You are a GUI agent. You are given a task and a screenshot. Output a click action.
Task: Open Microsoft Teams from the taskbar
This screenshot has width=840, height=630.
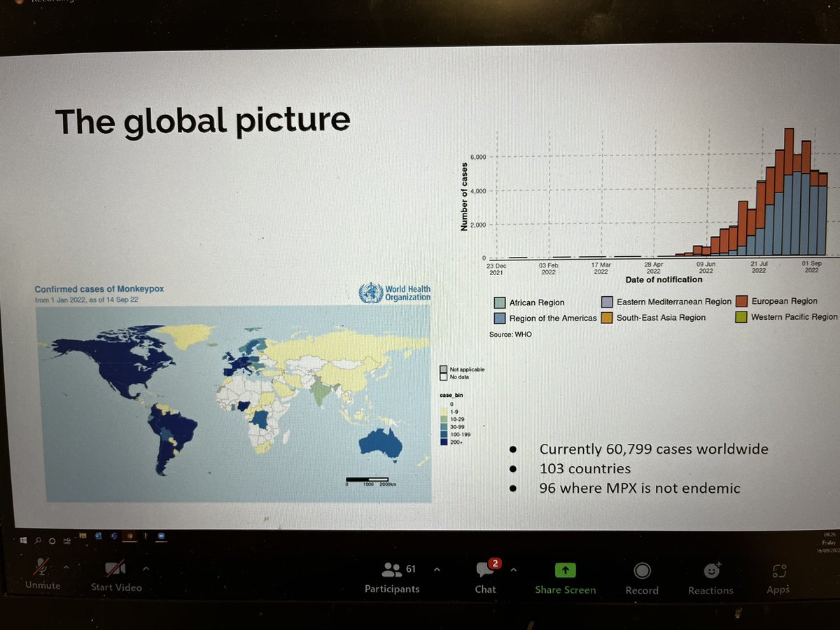tap(113, 536)
